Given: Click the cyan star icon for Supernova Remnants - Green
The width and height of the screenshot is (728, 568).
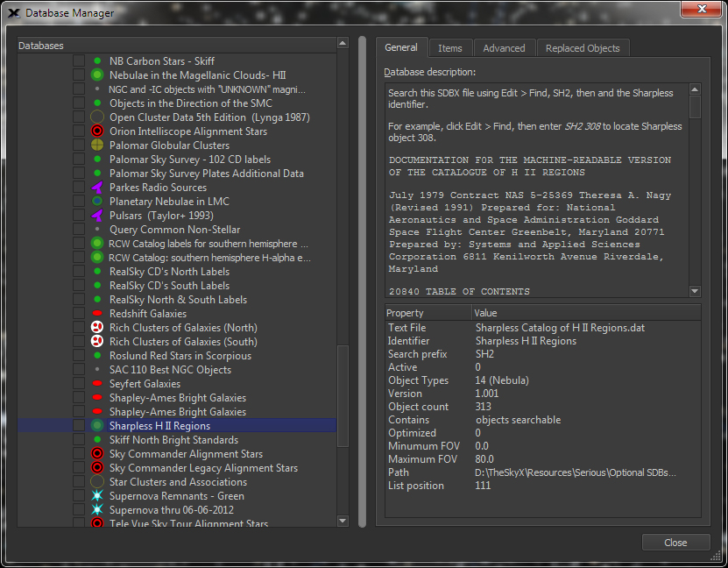Looking at the screenshot, I should click(x=97, y=495).
